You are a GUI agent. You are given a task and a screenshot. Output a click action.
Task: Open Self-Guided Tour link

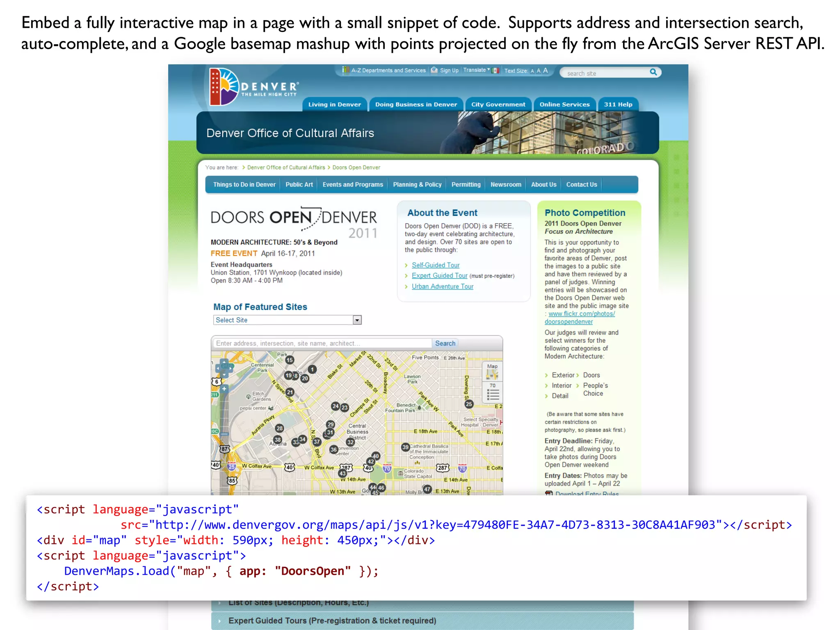pyautogui.click(x=436, y=265)
